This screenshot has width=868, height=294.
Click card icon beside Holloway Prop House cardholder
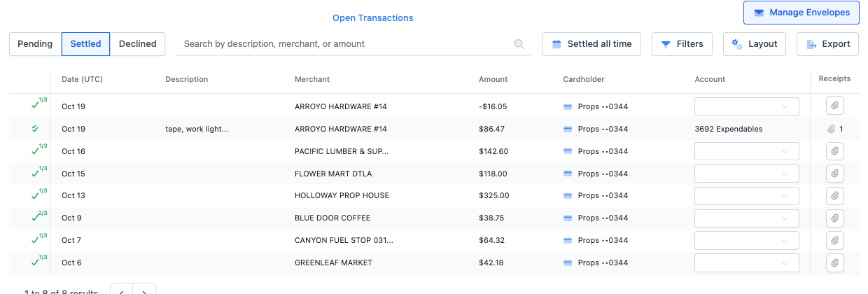coord(568,195)
